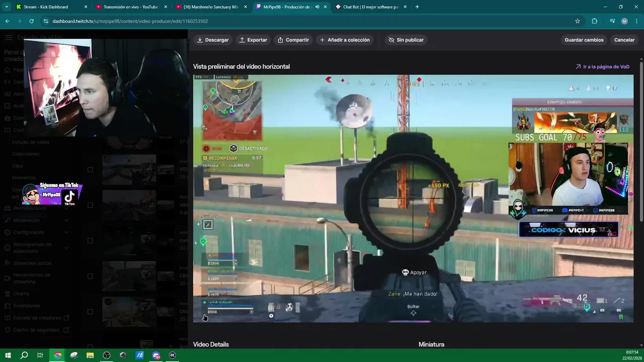
Task: Click the Cancelar button
Action: tap(624, 40)
